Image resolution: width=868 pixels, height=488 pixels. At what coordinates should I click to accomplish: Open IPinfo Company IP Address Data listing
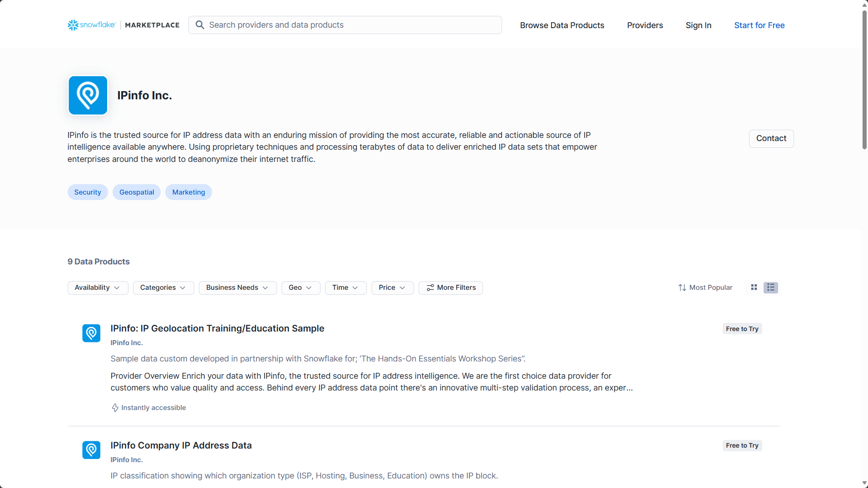(181, 445)
